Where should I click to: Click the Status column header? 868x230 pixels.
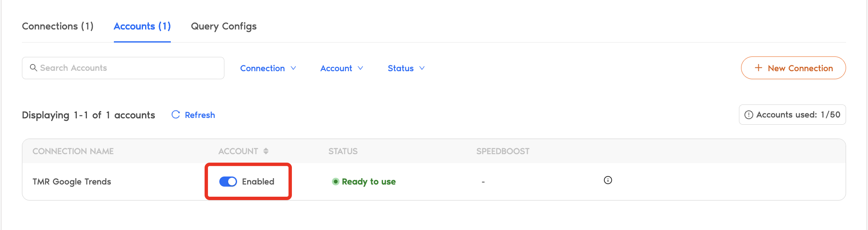[343, 151]
